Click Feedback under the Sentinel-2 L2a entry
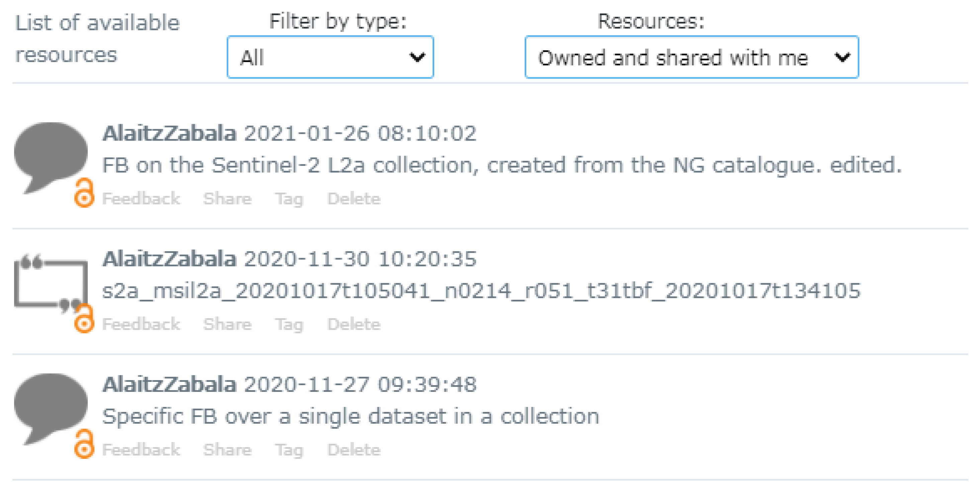The image size is (980, 498). pos(141,198)
